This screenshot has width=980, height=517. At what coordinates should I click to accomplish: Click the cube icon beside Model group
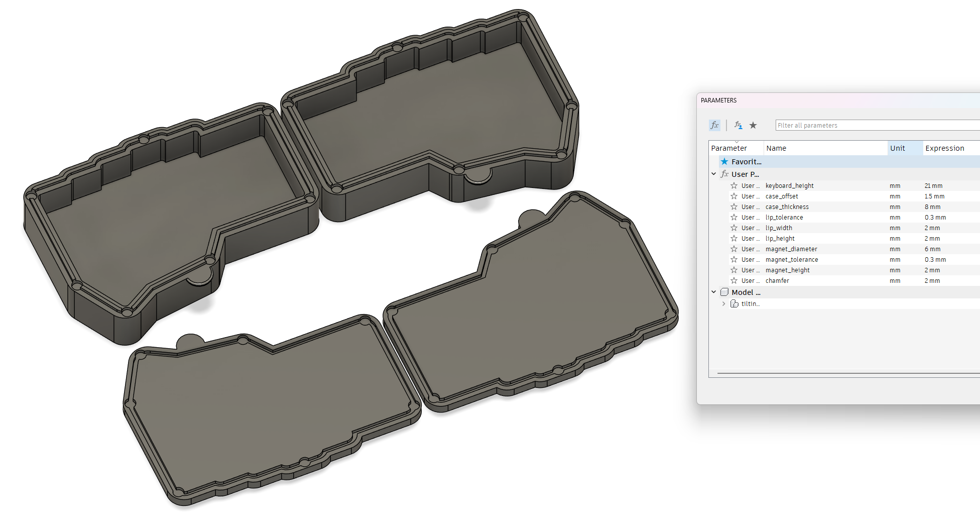[724, 292]
